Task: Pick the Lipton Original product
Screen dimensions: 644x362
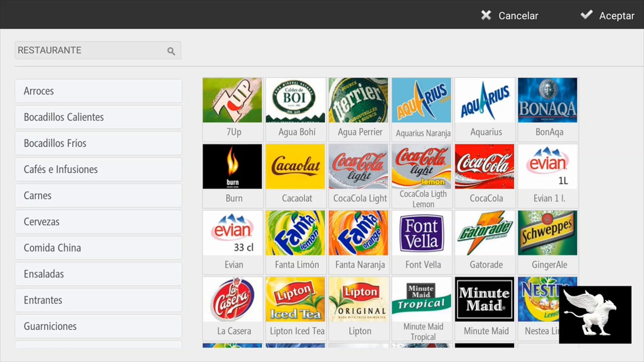Action: tap(358, 308)
